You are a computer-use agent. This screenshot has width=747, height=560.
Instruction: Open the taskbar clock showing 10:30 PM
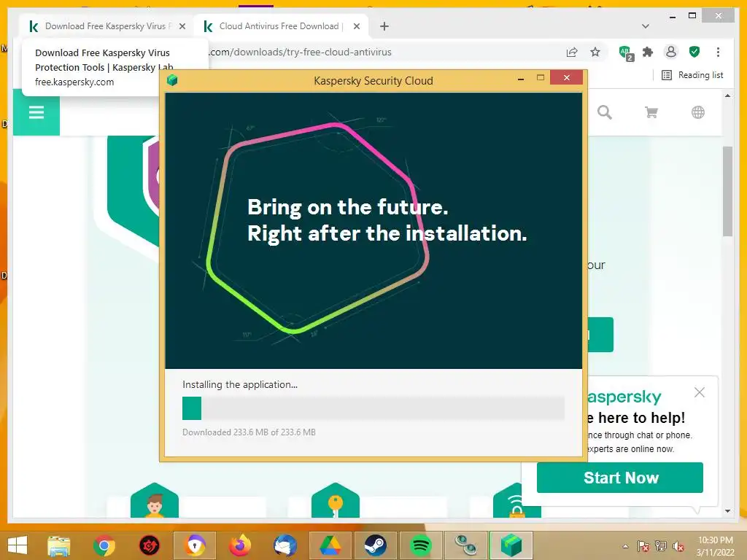pyautogui.click(x=715, y=546)
